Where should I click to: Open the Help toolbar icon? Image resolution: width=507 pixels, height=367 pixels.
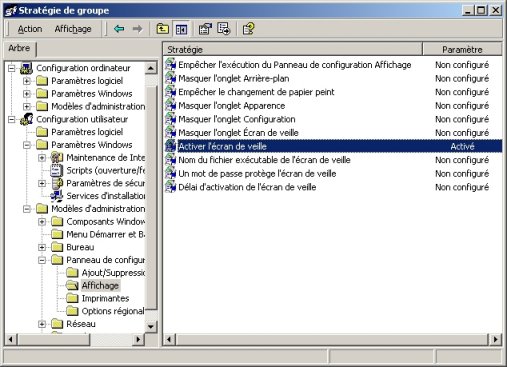[x=248, y=29]
